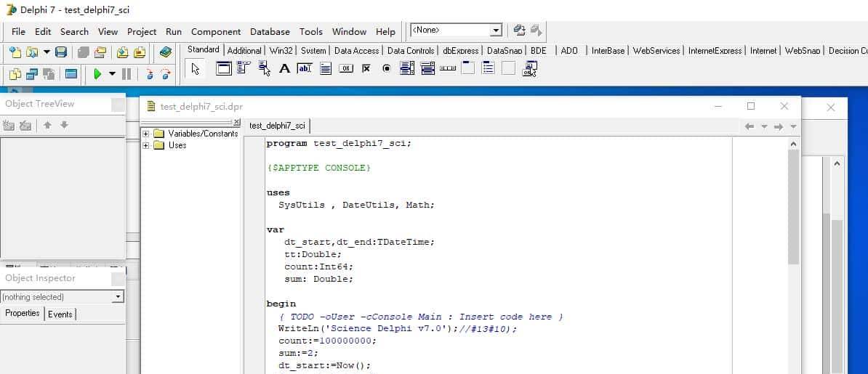
Task: Open the Component menu
Action: (x=216, y=31)
